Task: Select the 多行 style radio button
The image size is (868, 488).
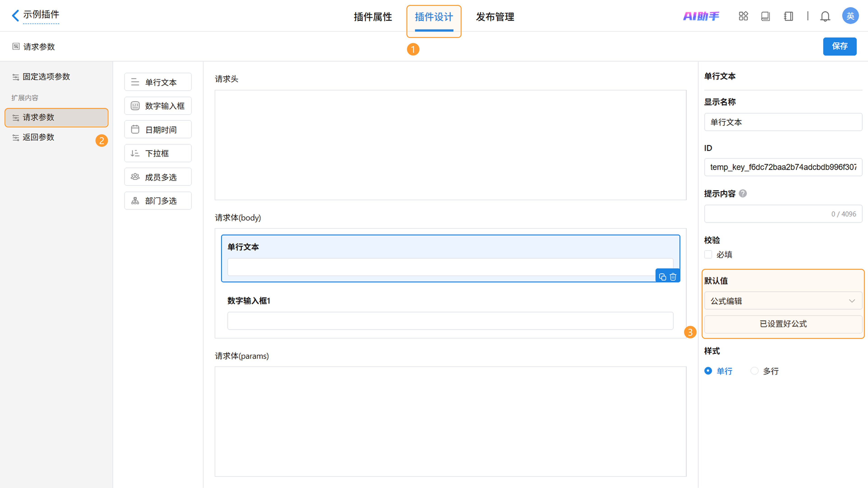Action: [755, 371]
